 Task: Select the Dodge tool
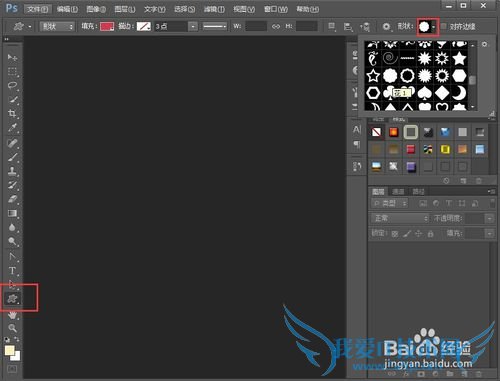(12, 241)
